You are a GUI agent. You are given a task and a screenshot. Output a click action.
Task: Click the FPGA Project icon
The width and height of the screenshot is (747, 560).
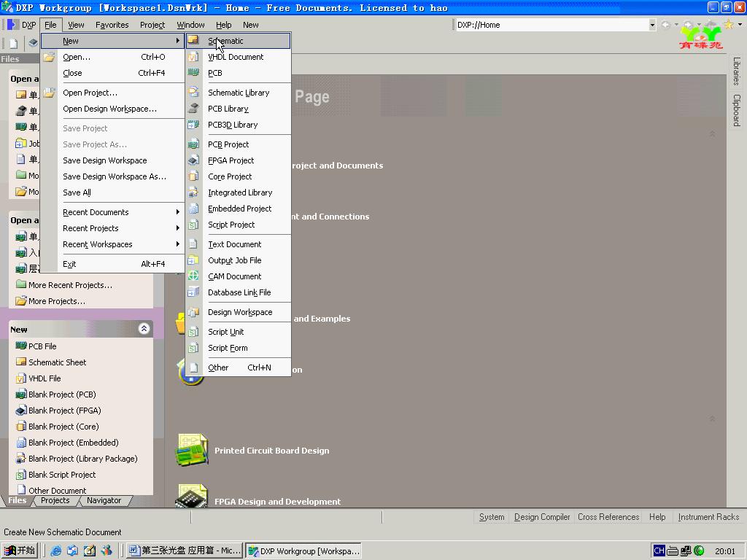click(x=193, y=160)
